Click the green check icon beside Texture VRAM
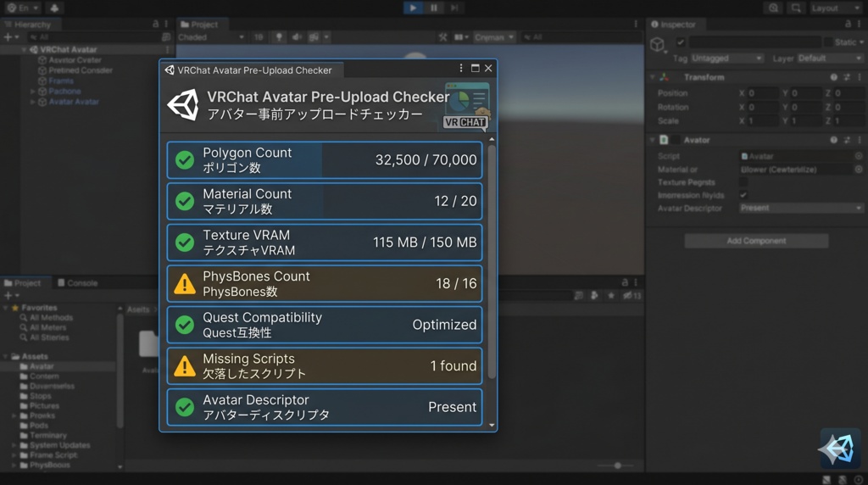This screenshot has height=485, width=868. pos(184,242)
